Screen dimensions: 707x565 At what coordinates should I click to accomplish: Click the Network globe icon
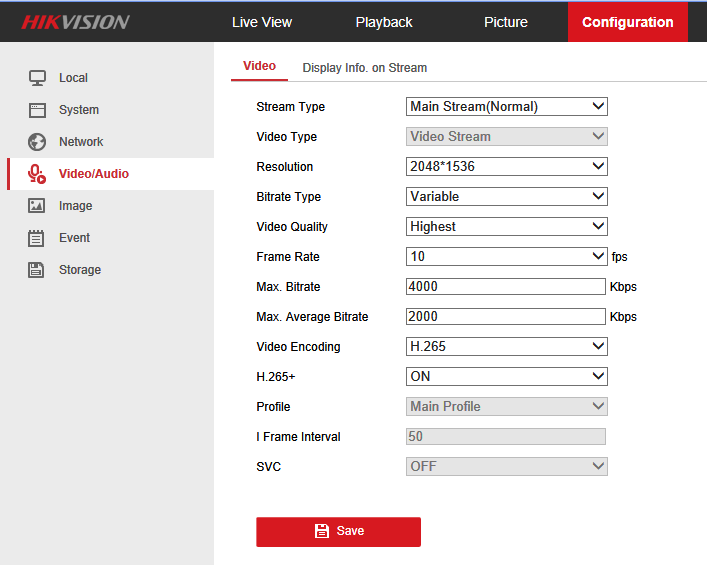click(37, 142)
